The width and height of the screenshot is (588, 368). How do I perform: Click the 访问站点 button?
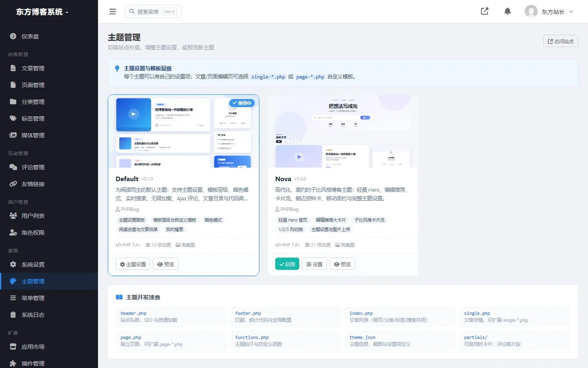click(x=561, y=41)
